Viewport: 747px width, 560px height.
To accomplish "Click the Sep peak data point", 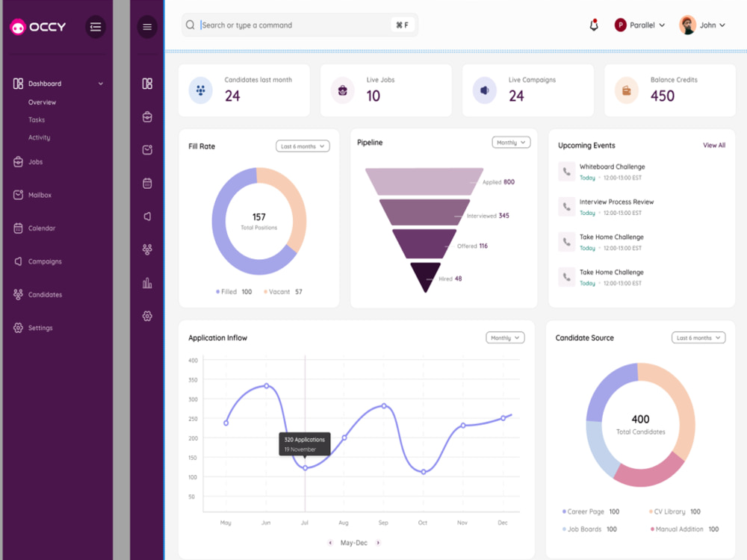I will point(384,406).
